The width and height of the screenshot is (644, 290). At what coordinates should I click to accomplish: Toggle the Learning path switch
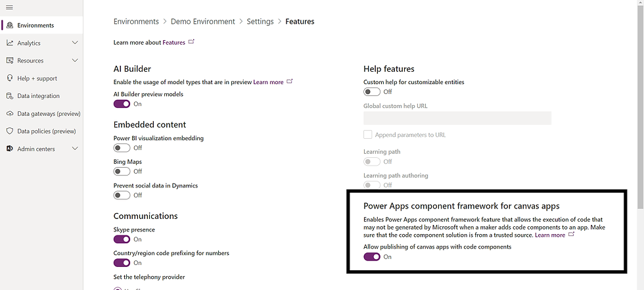[372, 161]
